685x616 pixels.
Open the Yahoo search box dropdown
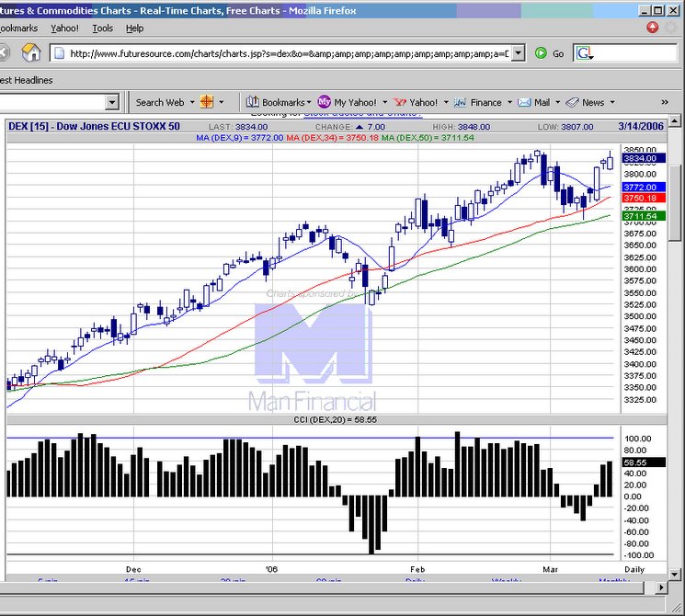(112, 103)
